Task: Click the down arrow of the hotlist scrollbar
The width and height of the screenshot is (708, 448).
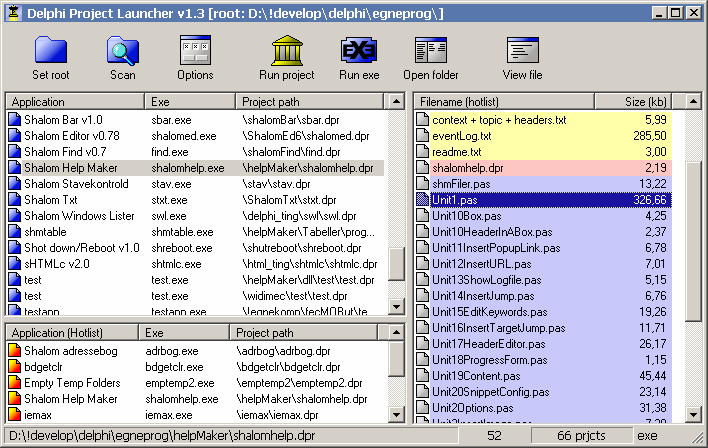Action: pyautogui.click(x=396, y=414)
